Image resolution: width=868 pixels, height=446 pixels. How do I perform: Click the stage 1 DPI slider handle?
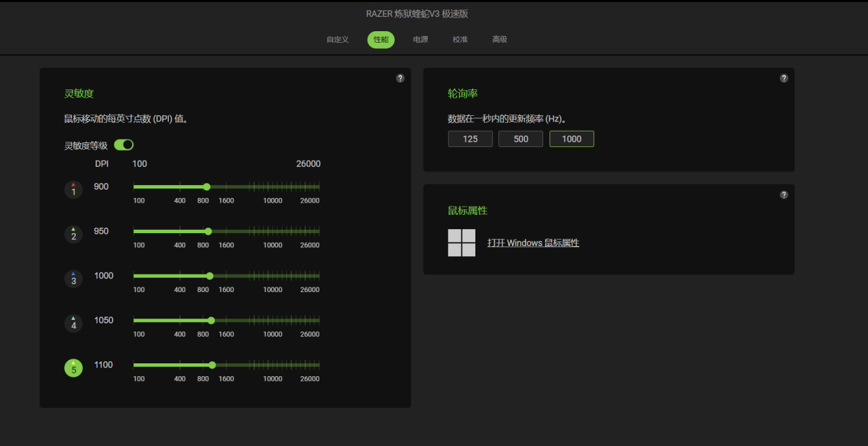tap(207, 187)
